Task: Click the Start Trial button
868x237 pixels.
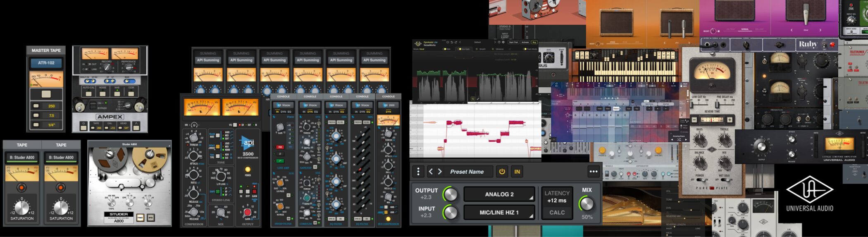Action: pos(513,42)
